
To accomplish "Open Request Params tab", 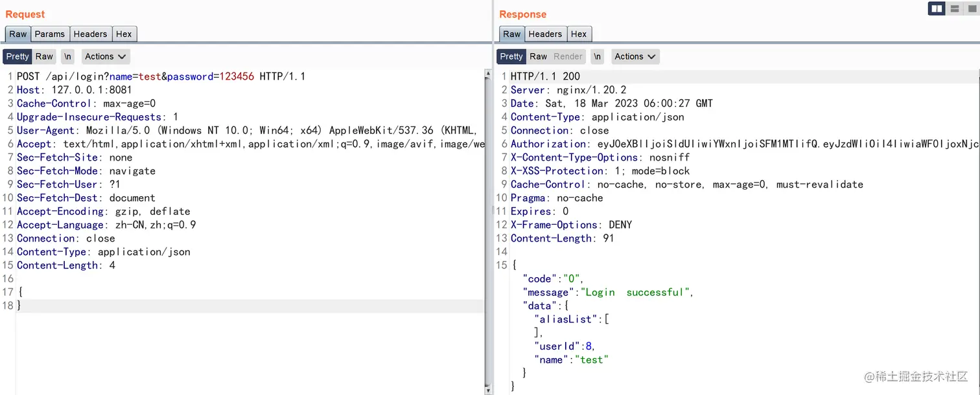I will 50,34.
